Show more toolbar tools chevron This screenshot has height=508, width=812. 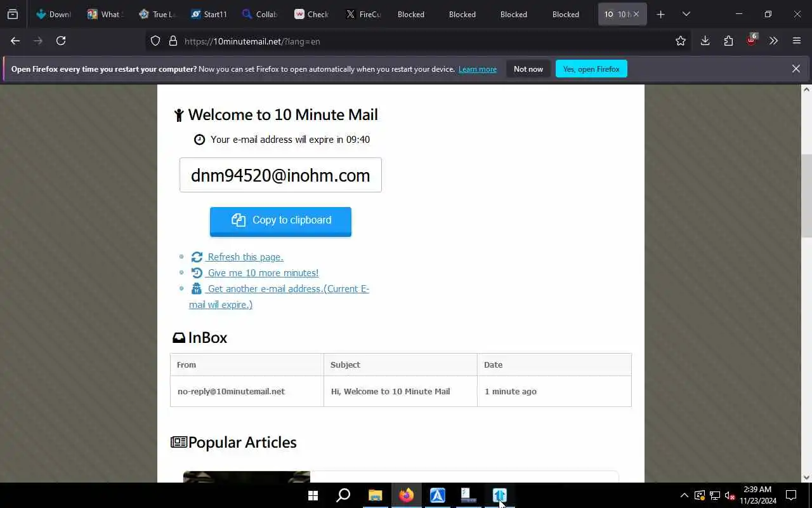[x=773, y=41]
